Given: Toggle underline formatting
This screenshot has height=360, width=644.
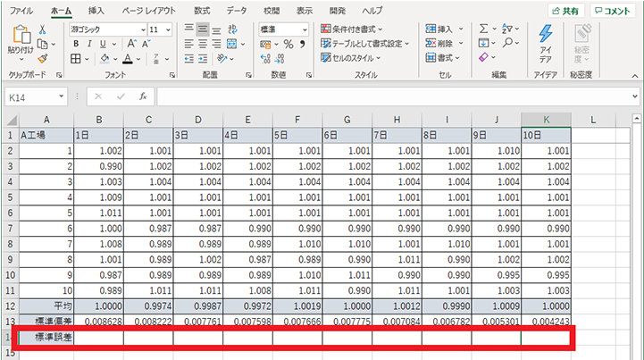Looking at the screenshot, I should [103, 44].
